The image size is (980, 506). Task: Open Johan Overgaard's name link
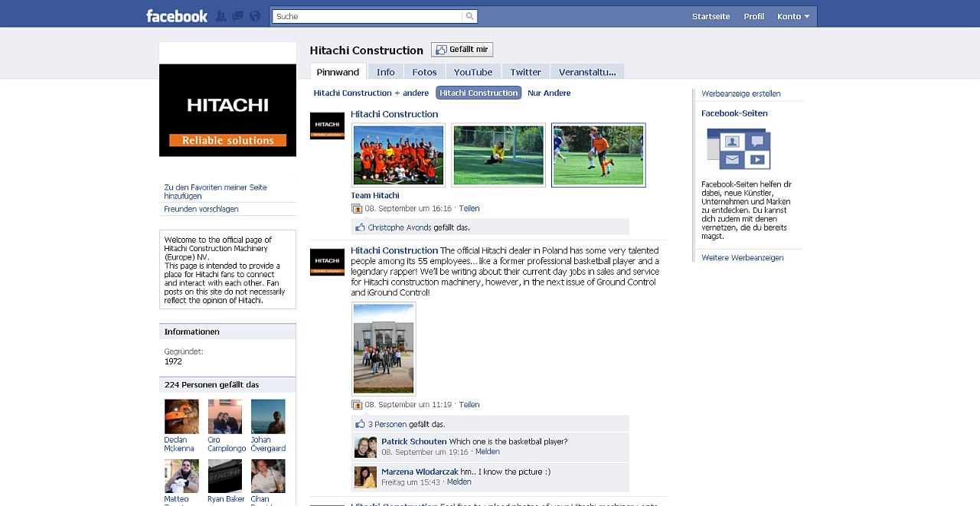tap(268, 444)
